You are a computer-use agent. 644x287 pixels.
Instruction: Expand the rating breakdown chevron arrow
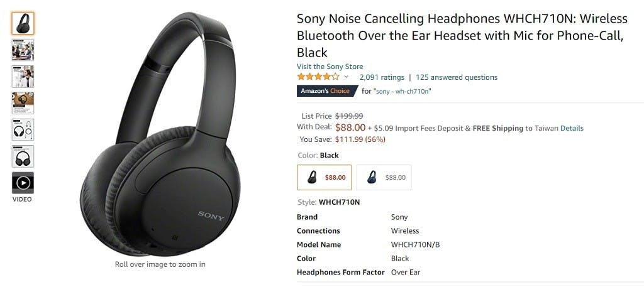346,77
